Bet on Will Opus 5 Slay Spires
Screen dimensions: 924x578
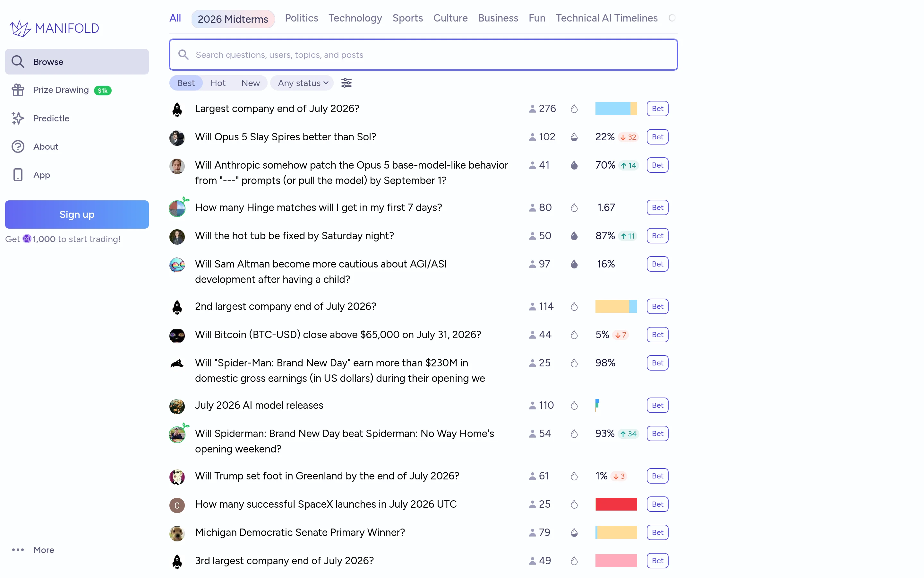[657, 137]
